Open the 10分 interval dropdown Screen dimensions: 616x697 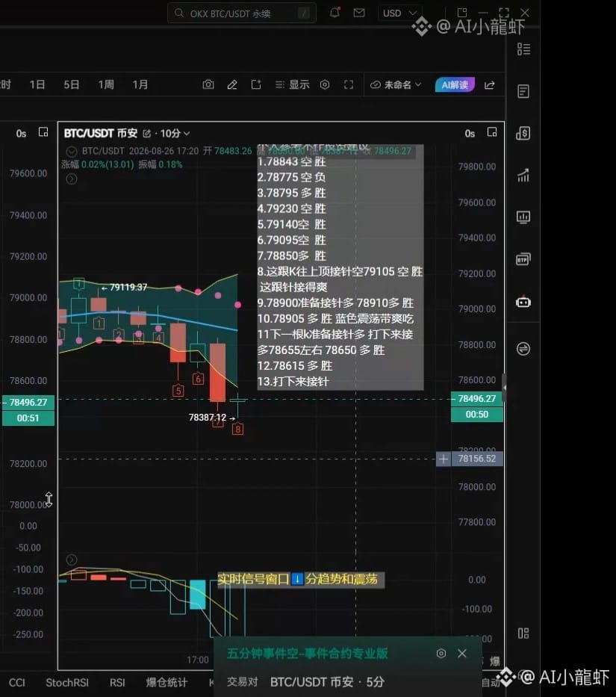point(175,134)
